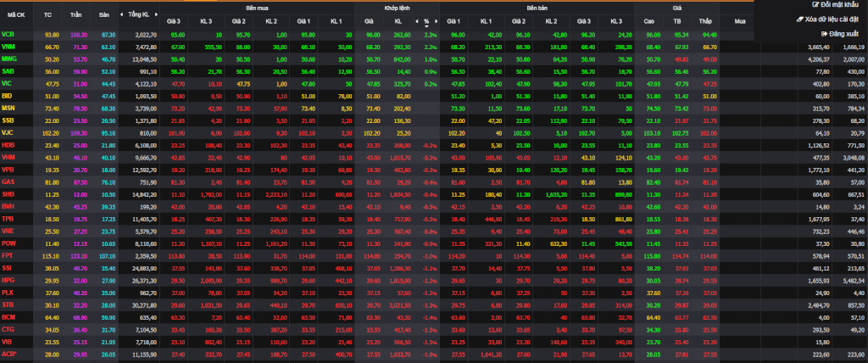Open MSN stock symbol

8,108
